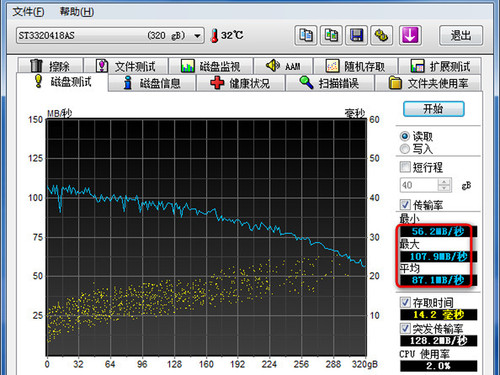The width and height of the screenshot is (500, 375).
Task: Click the 开始 button to start test
Action: coord(434,109)
